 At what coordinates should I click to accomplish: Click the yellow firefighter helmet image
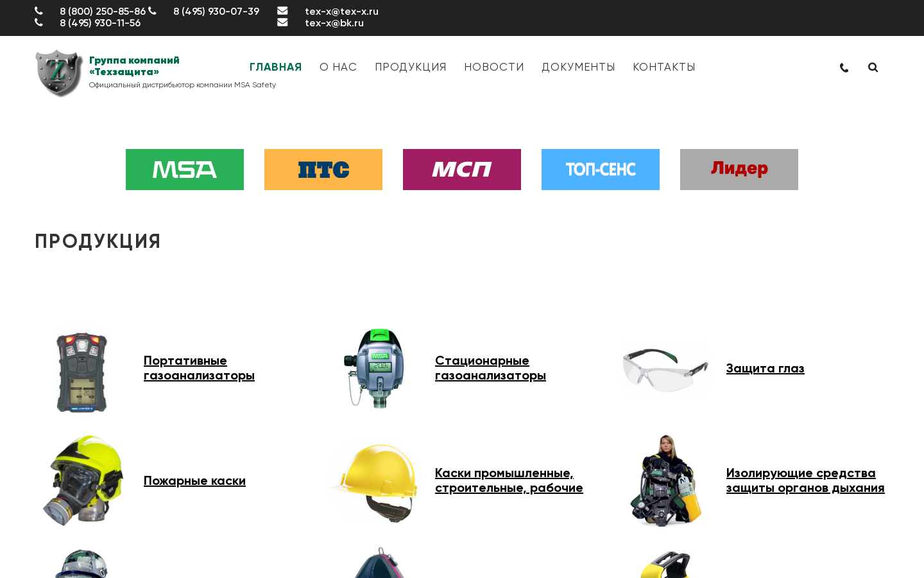pyautogui.click(x=83, y=480)
